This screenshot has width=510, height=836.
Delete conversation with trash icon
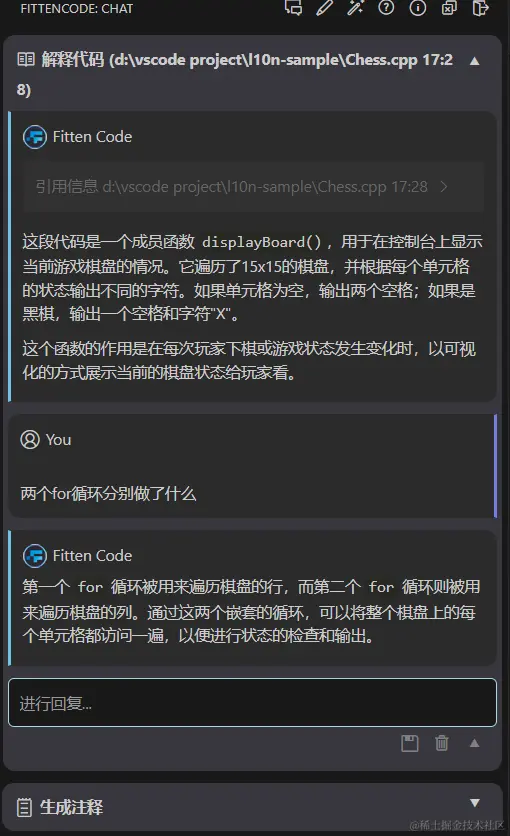coord(442,743)
